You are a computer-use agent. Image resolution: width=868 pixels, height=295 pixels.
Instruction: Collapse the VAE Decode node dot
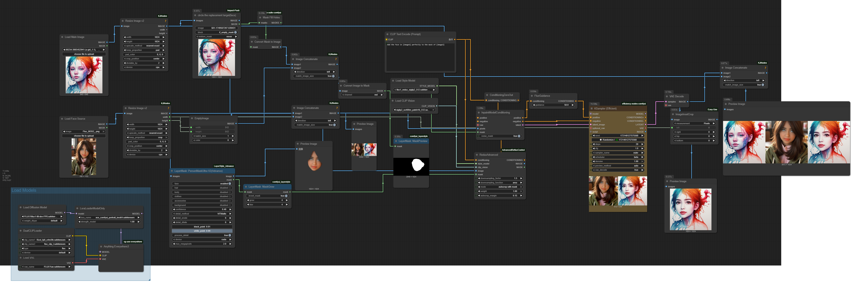pyautogui.click(x=667, y=96)
